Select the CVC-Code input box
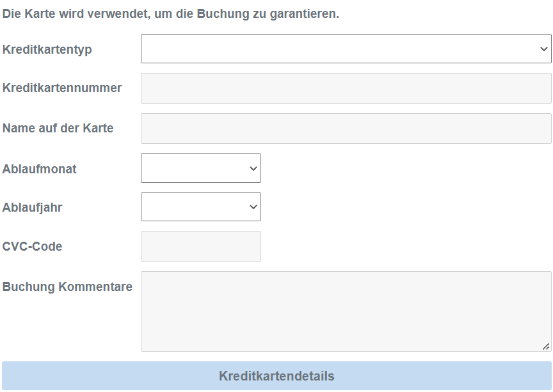The image size is (553, 392). [200, 246]
